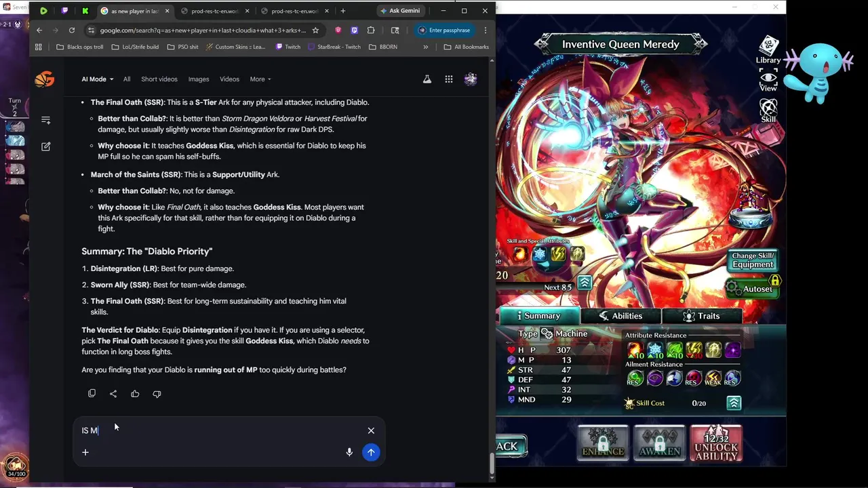Click the ice skill attribute icon on the portrait
This screenshot has height=488, width=868.
pos(539,254)
